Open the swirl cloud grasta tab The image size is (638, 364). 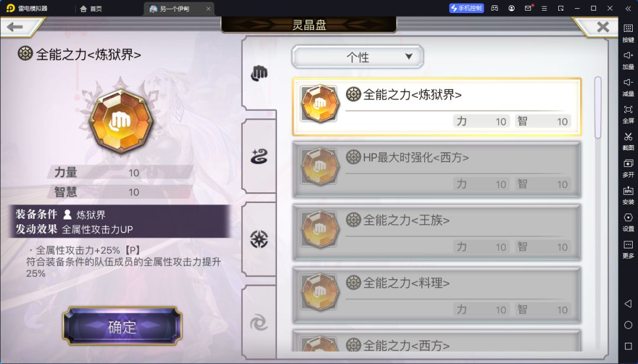coord(259,156)
